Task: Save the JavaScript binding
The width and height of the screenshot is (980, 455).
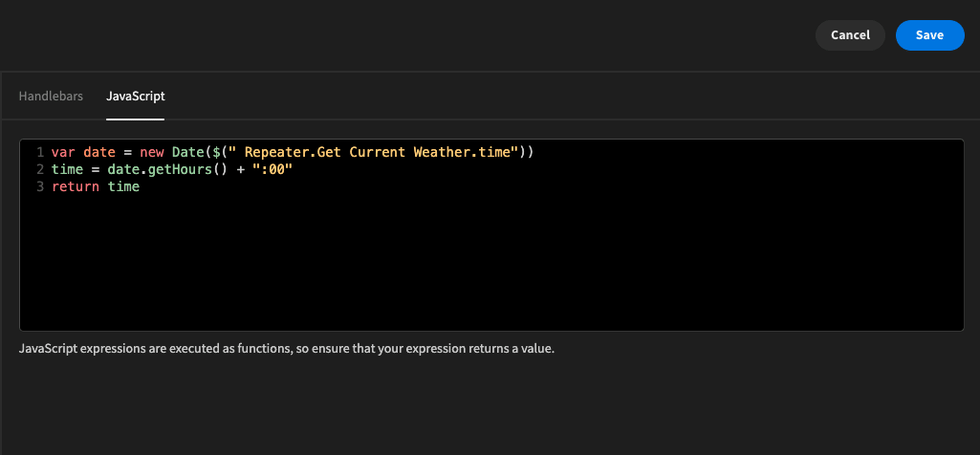Action: pos(930,35)
